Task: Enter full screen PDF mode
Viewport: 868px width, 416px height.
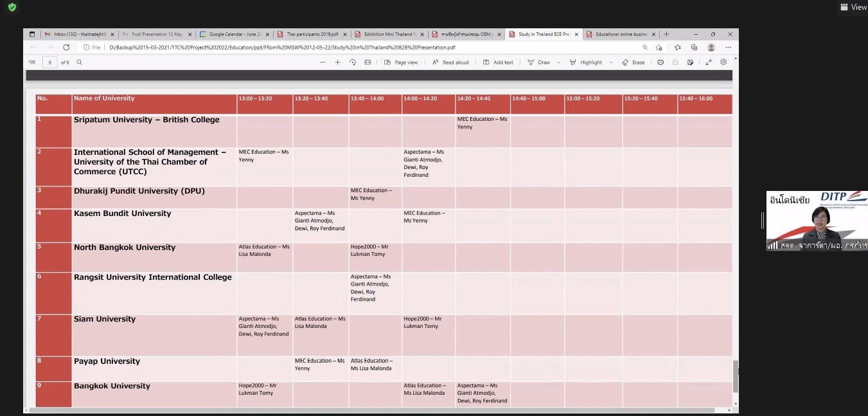Action: click(709, 62)
